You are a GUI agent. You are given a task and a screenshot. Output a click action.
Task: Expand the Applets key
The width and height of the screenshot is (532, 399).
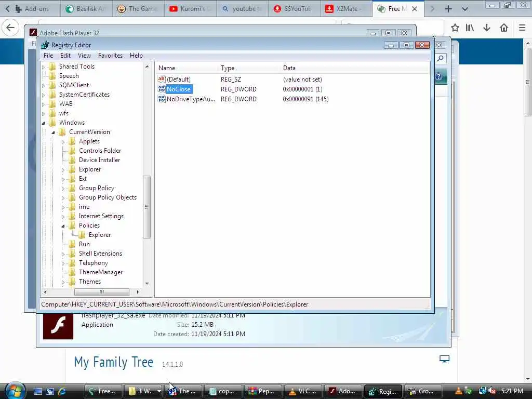pyautogui.click(x=63, y=142)
